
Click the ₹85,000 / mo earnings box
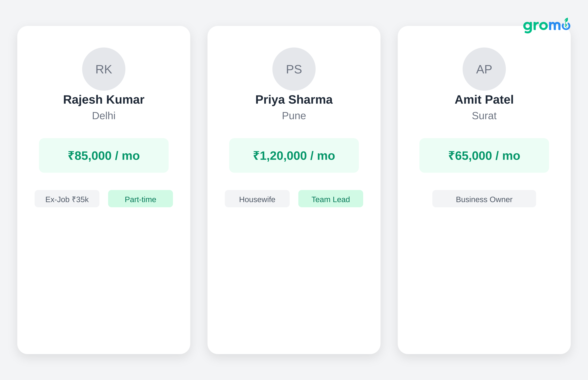(104, 155)
